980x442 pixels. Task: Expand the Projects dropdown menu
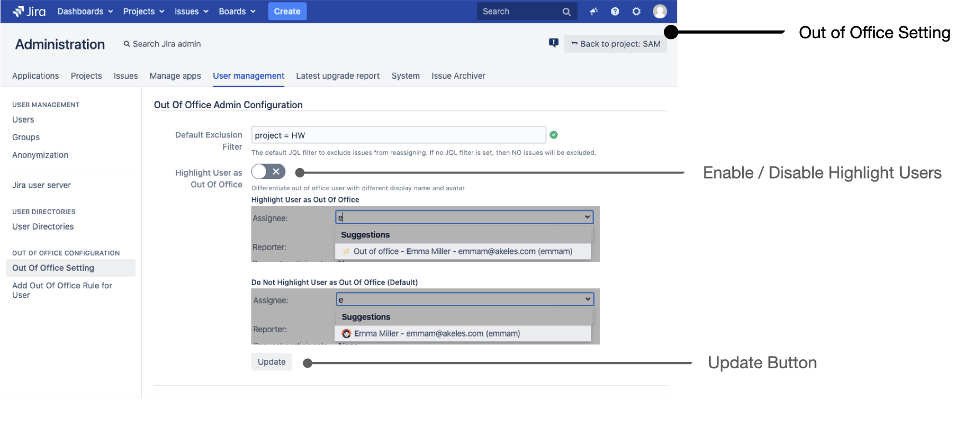pos(144,12)
